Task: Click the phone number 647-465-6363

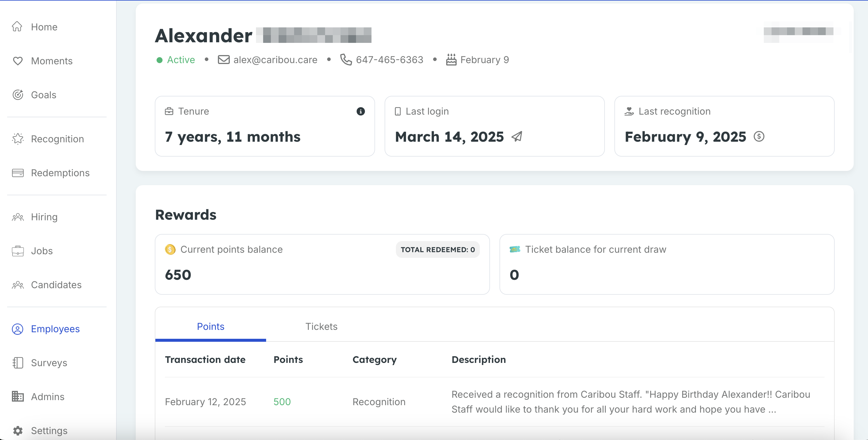Action: [x=390, y=60]
